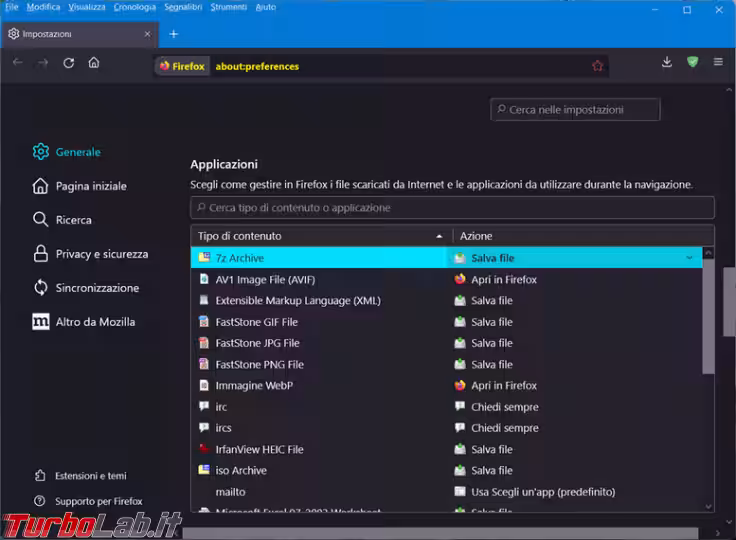Select Extensible Markup Language (XML) row
The width and height of the screenshot is (736, 540).
[x=446, y=301]
